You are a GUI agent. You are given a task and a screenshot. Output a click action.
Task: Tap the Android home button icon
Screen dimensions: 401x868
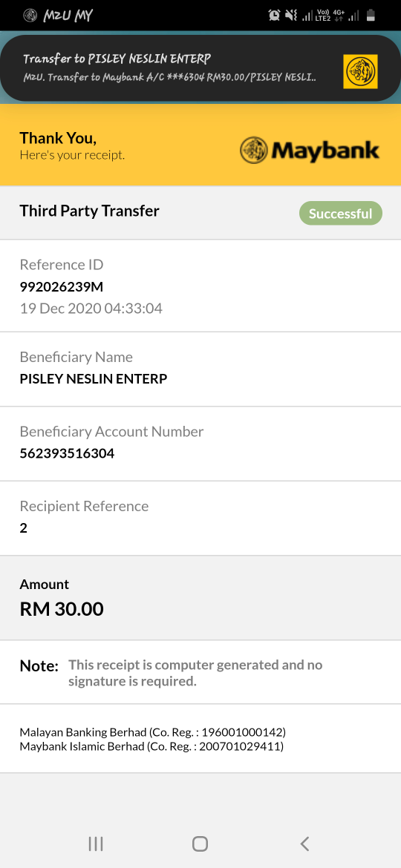[200, 844]
